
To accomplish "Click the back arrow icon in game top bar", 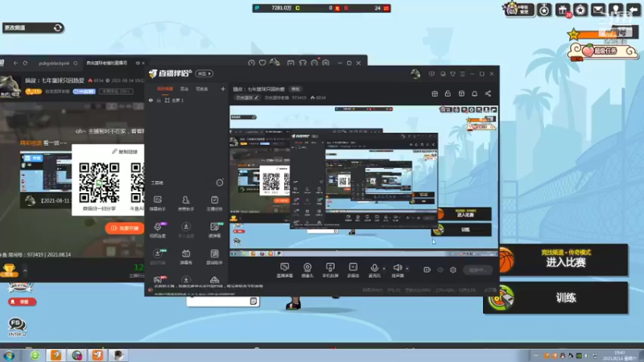I will click(x=634, y=10).
